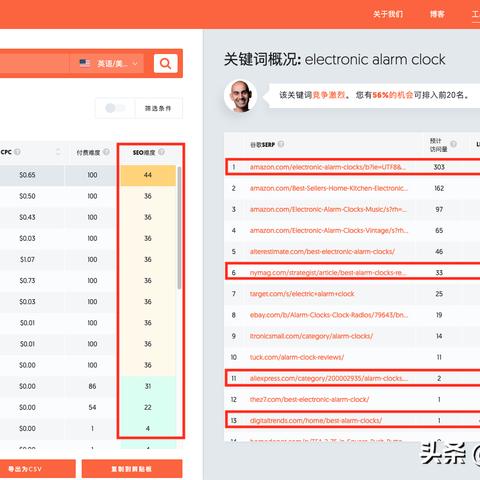Select CPC value $0.43

click(x=27, y=217)
